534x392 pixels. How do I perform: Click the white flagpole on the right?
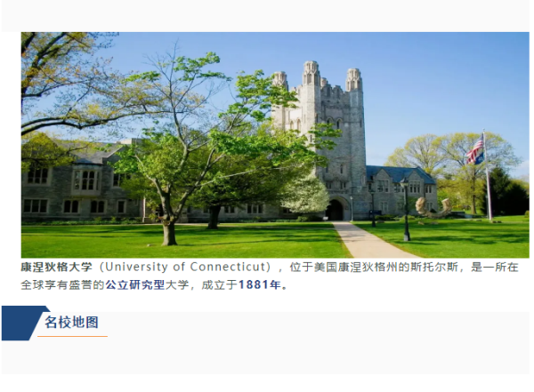click(487, 175)
